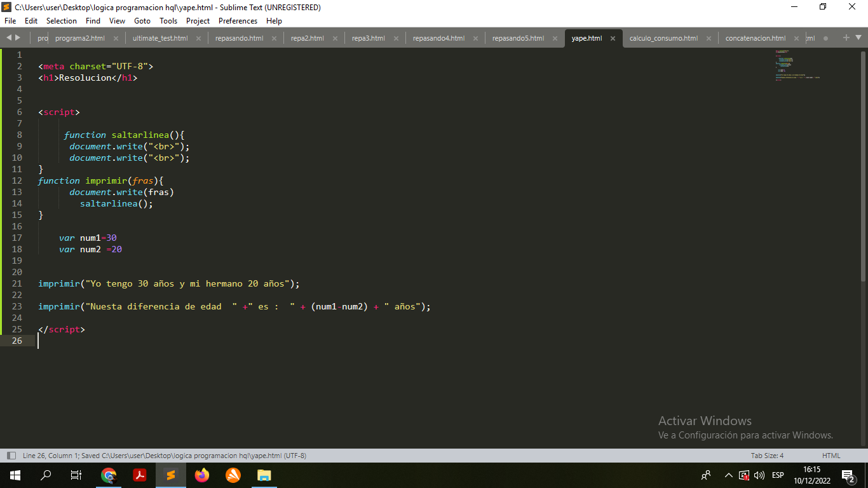The height and width of the screenshot is (488, 868).
Task: Click the h1 Resolucion line
Action: click(x=88, y=78)
